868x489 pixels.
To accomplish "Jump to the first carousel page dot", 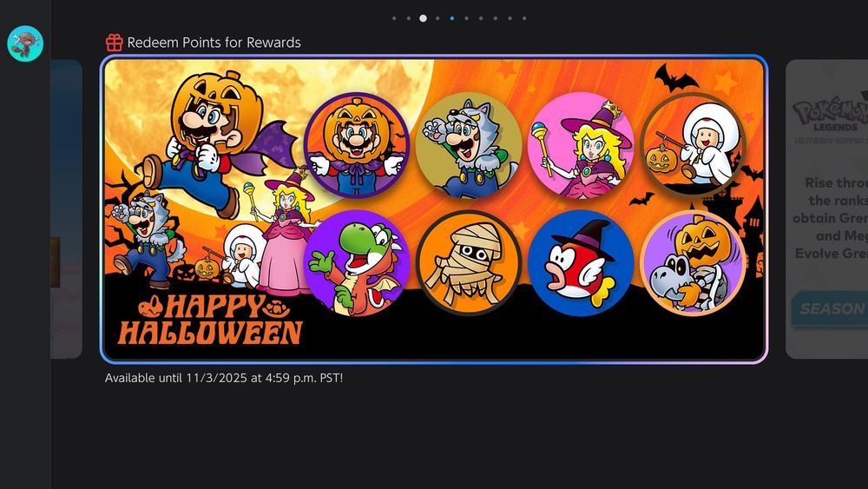I will click(394, 18).
